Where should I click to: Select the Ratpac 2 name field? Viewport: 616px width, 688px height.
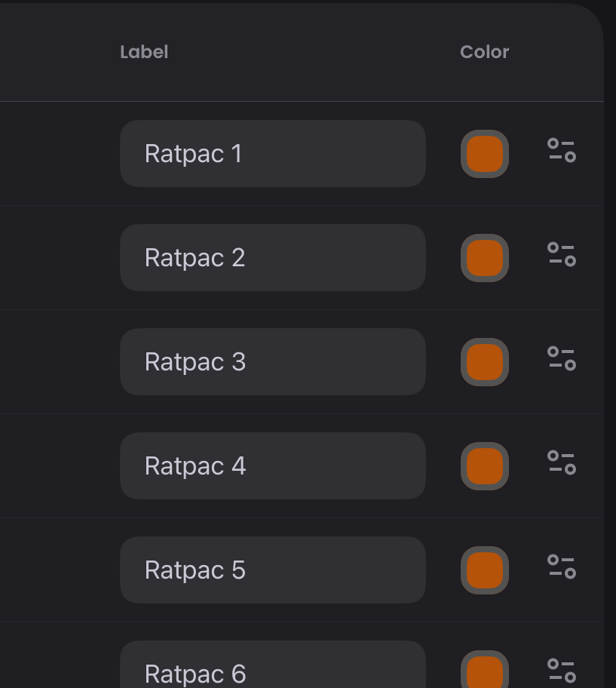[272, 257]
